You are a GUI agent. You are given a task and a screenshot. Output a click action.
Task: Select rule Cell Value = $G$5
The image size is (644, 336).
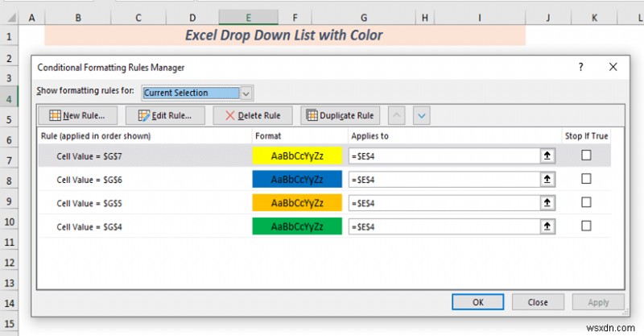89,203
